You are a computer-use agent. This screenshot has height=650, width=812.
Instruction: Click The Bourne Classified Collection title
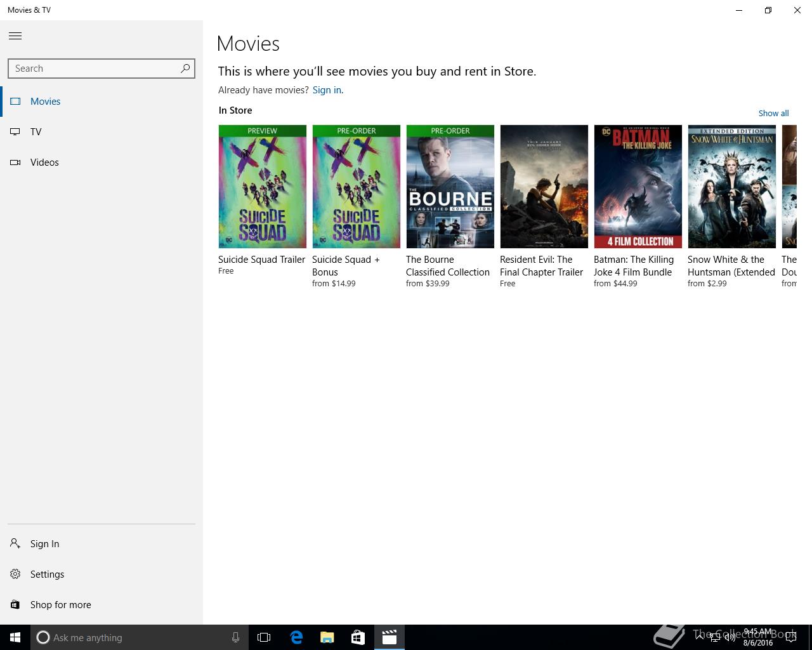448,266
